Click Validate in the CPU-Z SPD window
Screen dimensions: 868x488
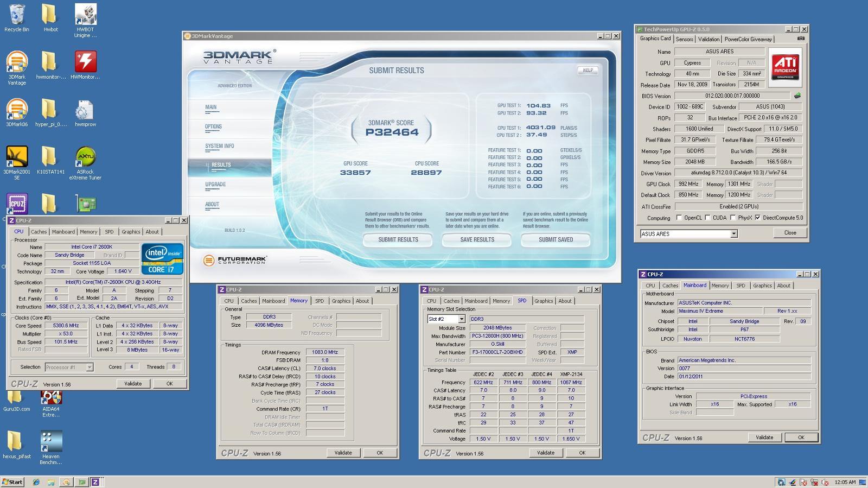click(546, 452)
